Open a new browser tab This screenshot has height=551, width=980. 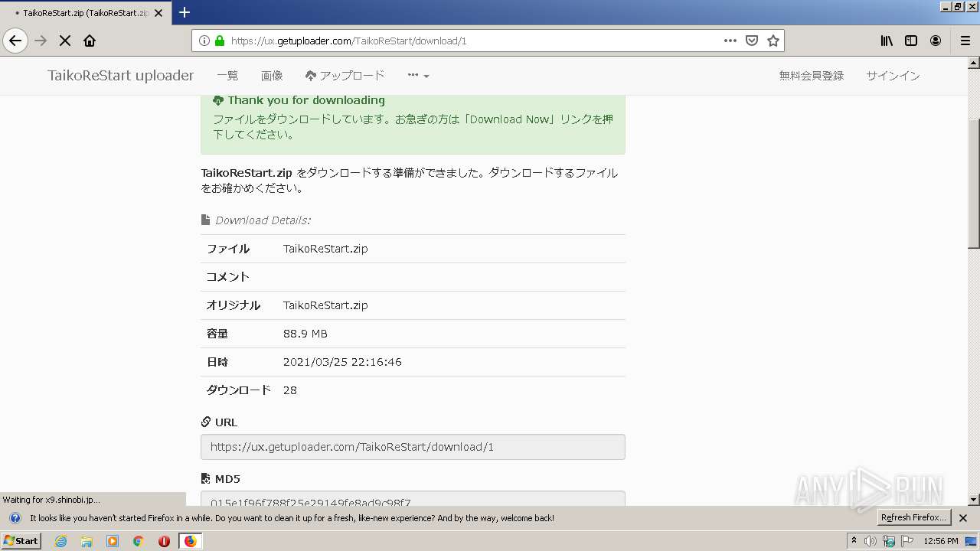coord(185,12)
